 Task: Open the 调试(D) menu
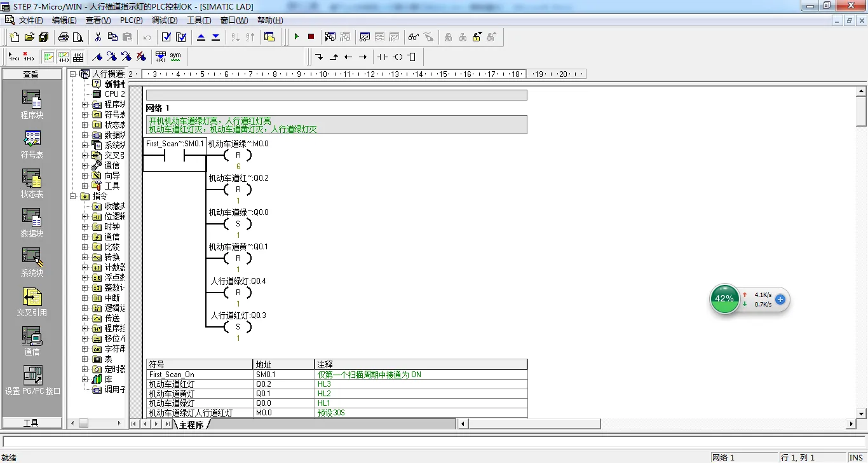(165, 20)
